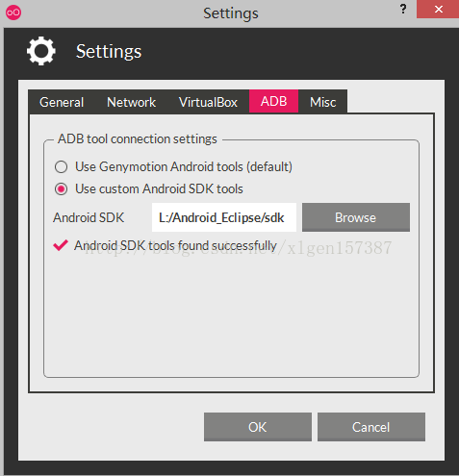Click the Settings gear icon

click(41, 51)
